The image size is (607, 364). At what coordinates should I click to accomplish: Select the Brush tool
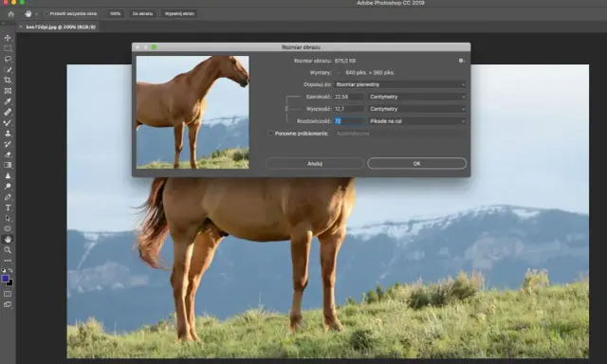8,122
